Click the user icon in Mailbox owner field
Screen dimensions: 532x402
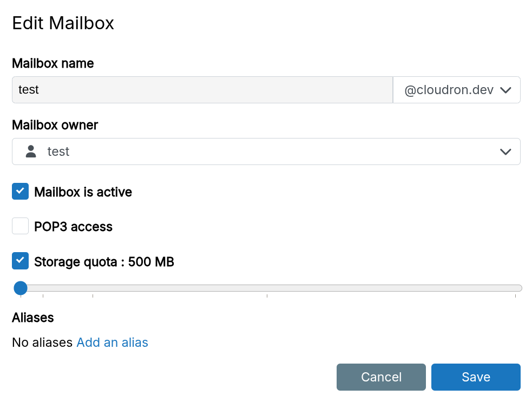(x=31, y=151)
